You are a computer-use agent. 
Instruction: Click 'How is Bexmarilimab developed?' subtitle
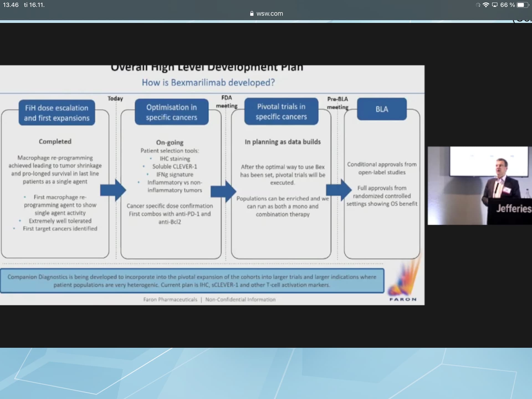coord(208,83)
